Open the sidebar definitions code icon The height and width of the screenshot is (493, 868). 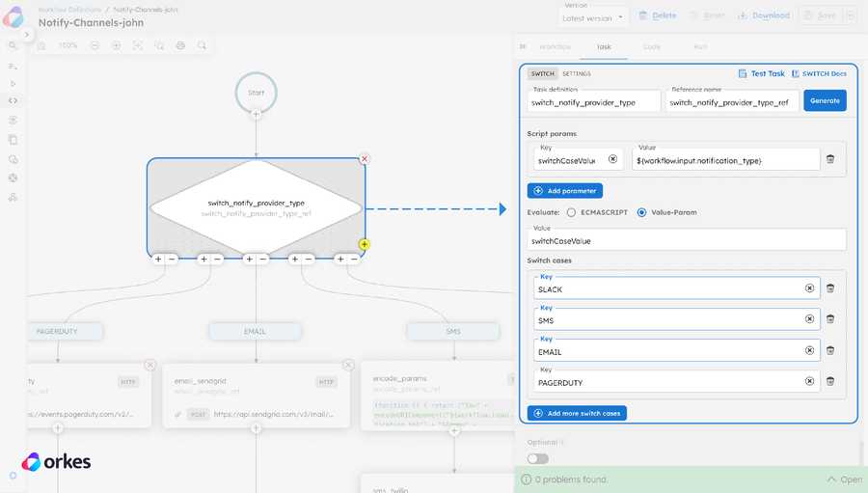pos(13,100)
